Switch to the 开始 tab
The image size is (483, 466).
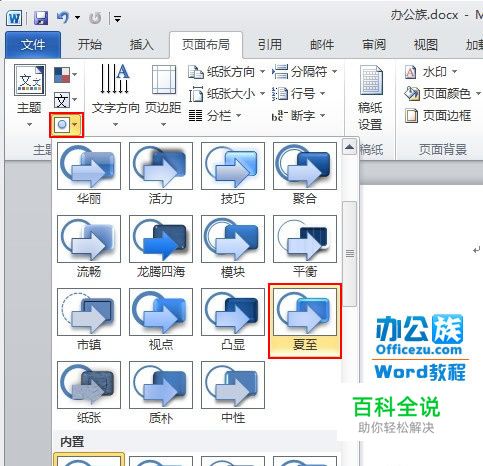(x=89, y=45)
